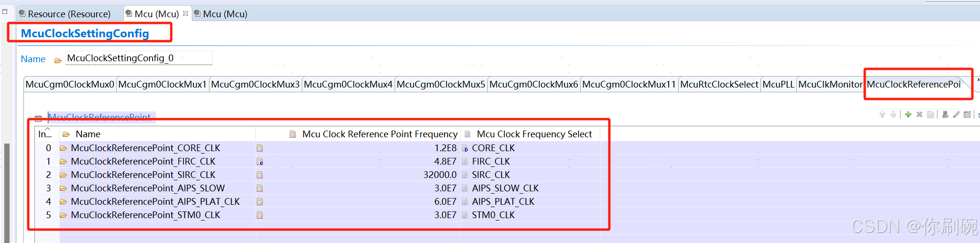The width and height of the screenshot is (980, 243).
Task: Move selected reference point up with arrow
Action: 882,115
